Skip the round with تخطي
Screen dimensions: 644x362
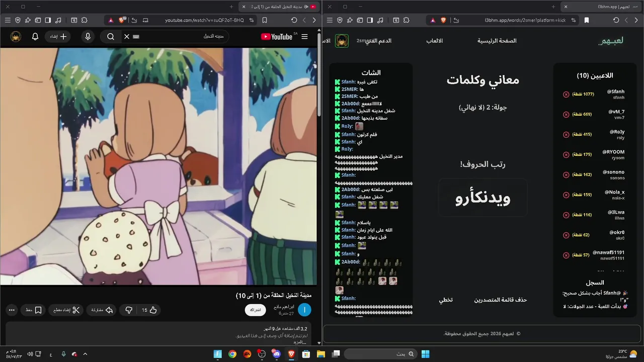tap(446, 300)
